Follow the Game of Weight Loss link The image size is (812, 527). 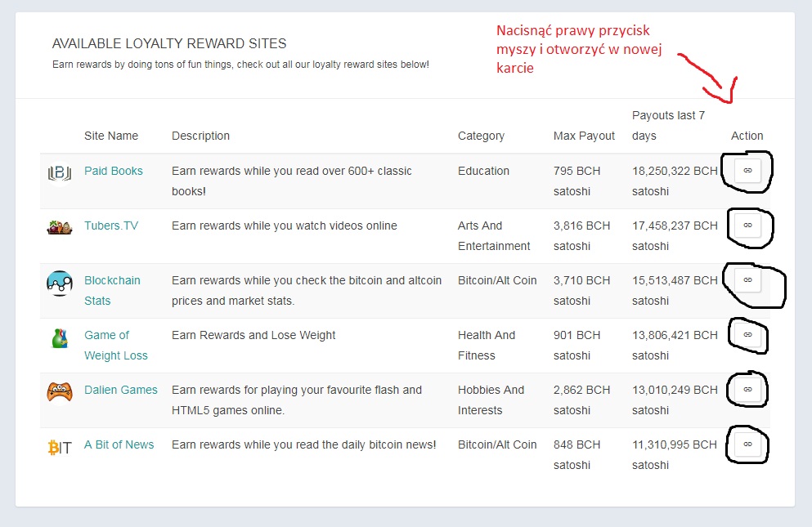(116, 346)
